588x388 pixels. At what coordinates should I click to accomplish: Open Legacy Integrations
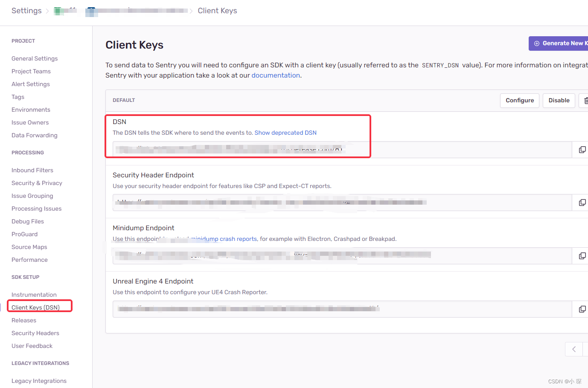pyautogui.click(x=39, y=381)
